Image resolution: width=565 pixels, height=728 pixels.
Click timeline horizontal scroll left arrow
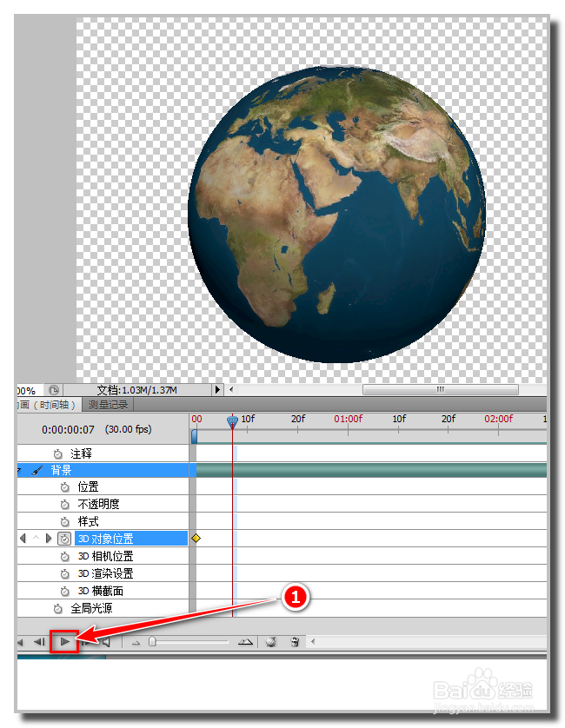coord(313,642)
